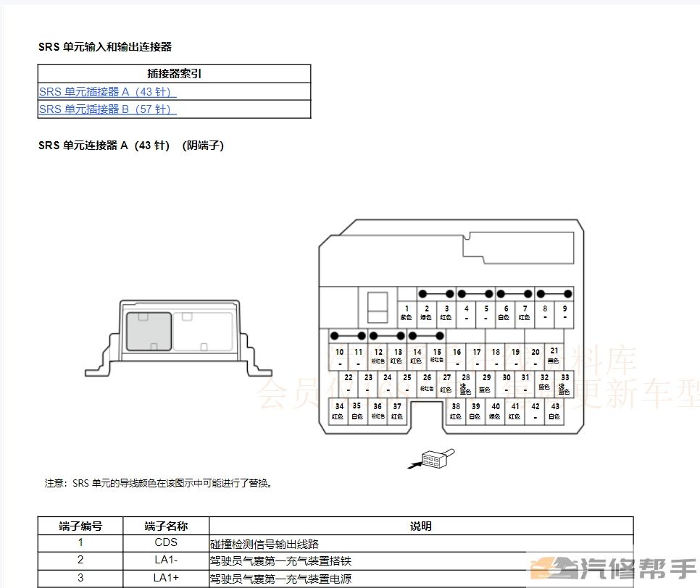The width and height of the screenshot is (700, 588).
Task: Click terminal 10 in connector diagram
Action: [339, 356]
